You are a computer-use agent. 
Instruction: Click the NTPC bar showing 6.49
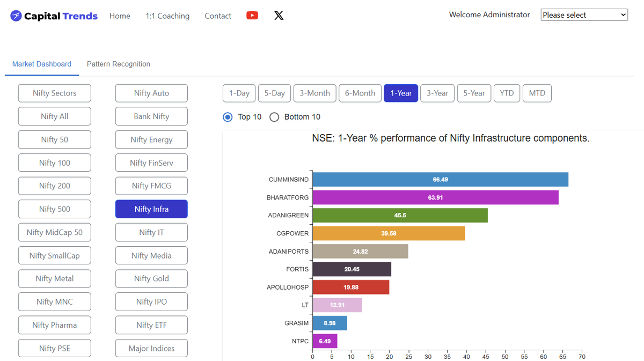pyautogui.click(x=325, y=341)
